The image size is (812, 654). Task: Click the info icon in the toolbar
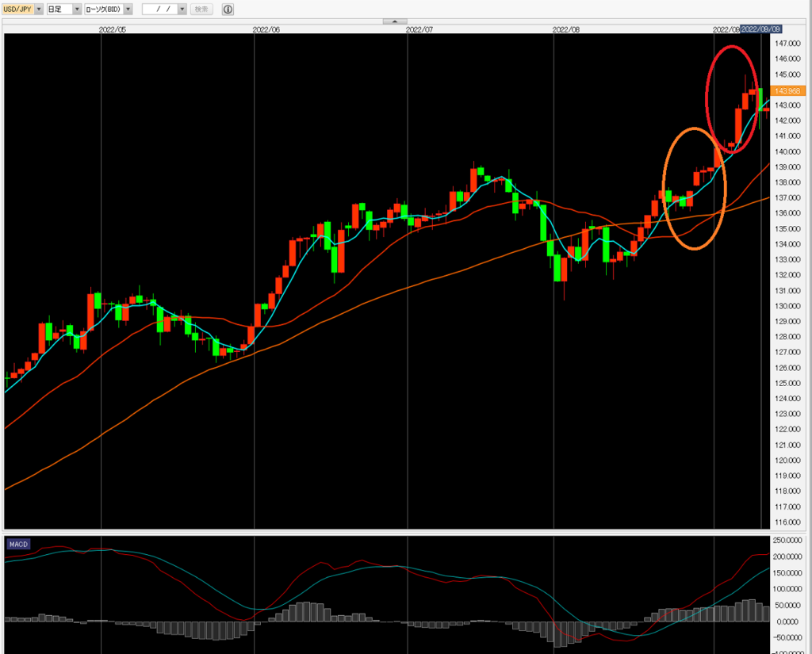pyautogui.click(x=228, y=10)
